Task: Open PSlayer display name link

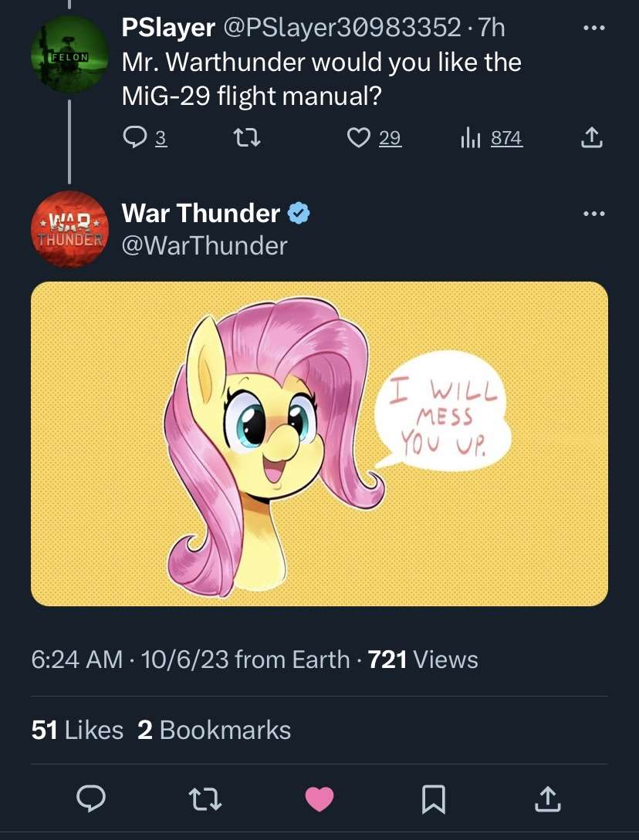Action: [168, 28]
